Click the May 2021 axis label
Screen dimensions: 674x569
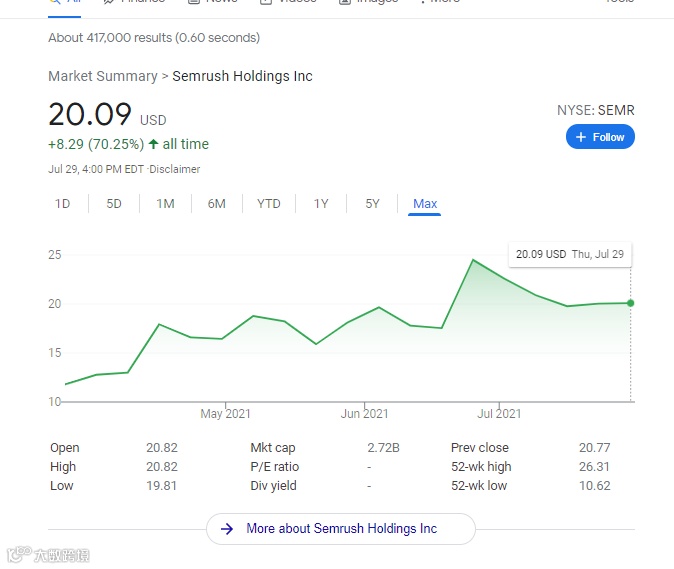pyautogui.click(x=225, y=414)
